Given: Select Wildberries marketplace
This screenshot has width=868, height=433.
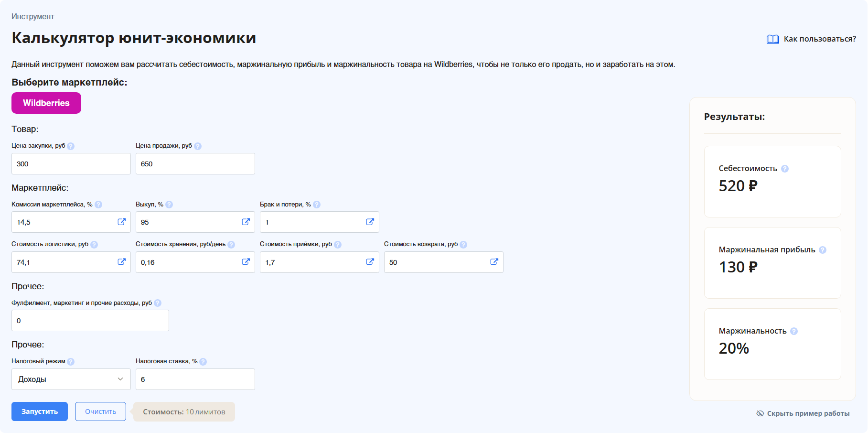Looking at the screenshot, I should 46,103.
